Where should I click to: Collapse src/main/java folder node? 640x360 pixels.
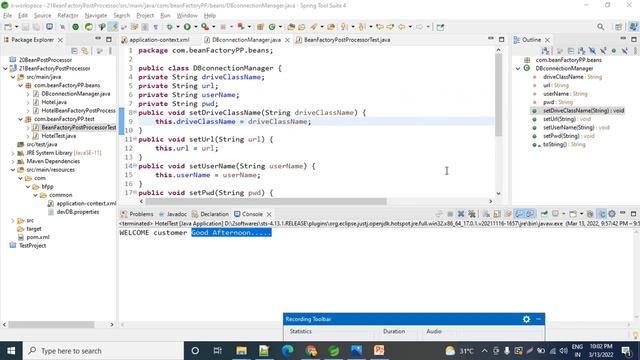tap(13, 77)
